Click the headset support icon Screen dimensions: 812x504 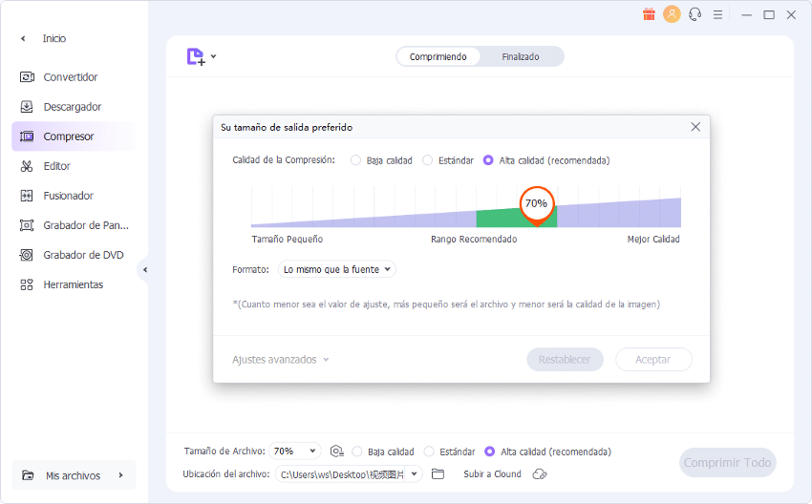coord(694,14)
